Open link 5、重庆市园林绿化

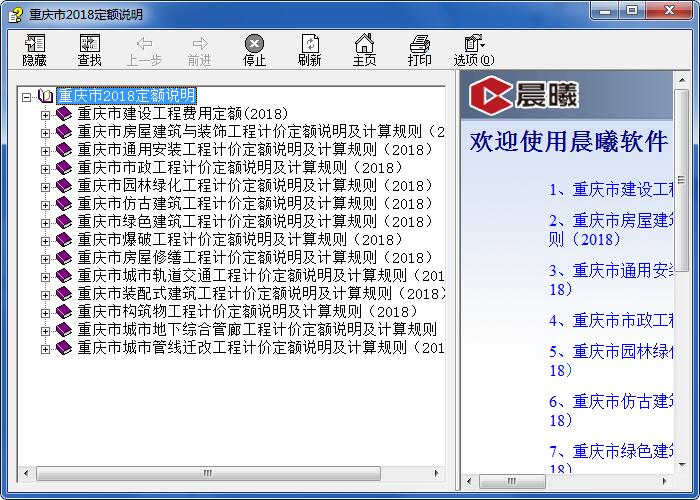click(611, 361)
